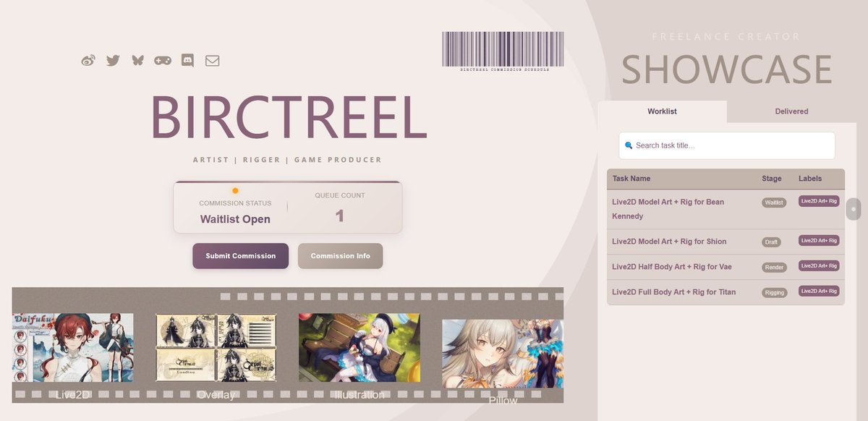This screenshot has height=421, width=868.
Task: Click the Waitlist Open status text
Action: (235, 219)
